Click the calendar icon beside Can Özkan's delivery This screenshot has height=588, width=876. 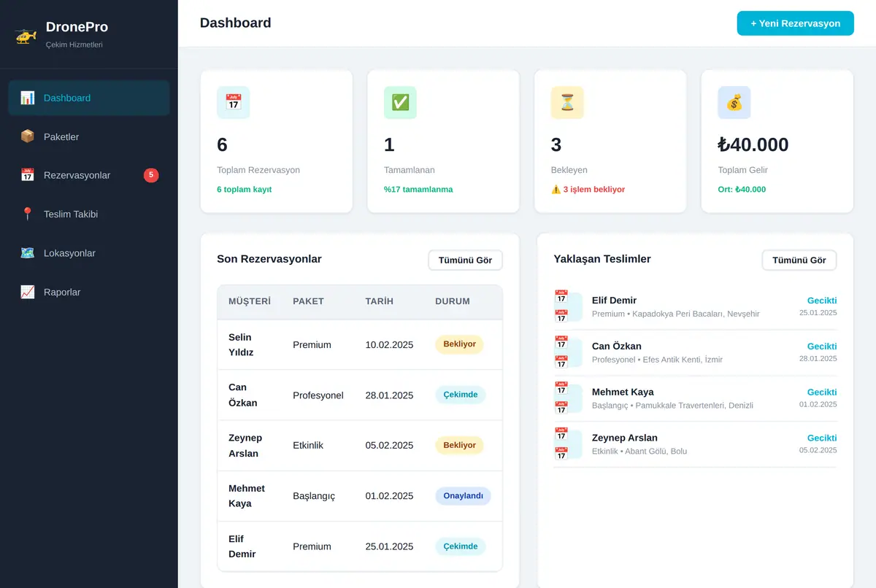[x=568, y=352]
